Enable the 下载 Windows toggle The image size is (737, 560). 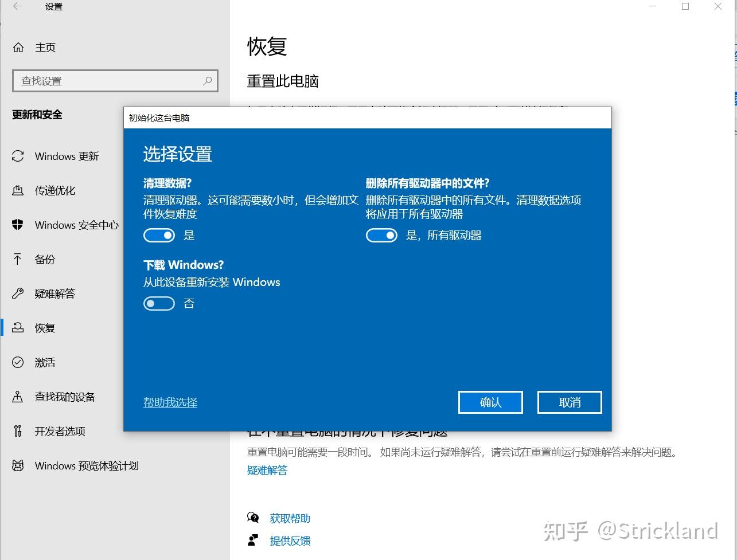[x=159, y=303]
